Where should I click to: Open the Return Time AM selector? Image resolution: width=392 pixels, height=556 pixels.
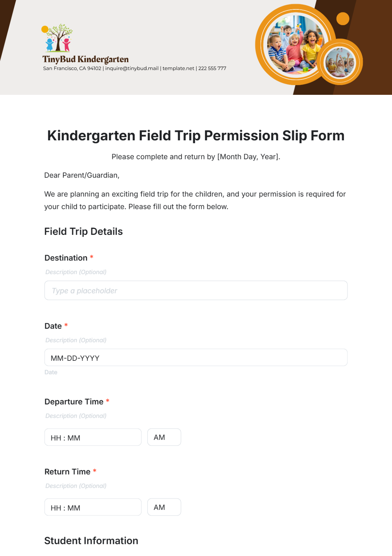click(164, 507)
